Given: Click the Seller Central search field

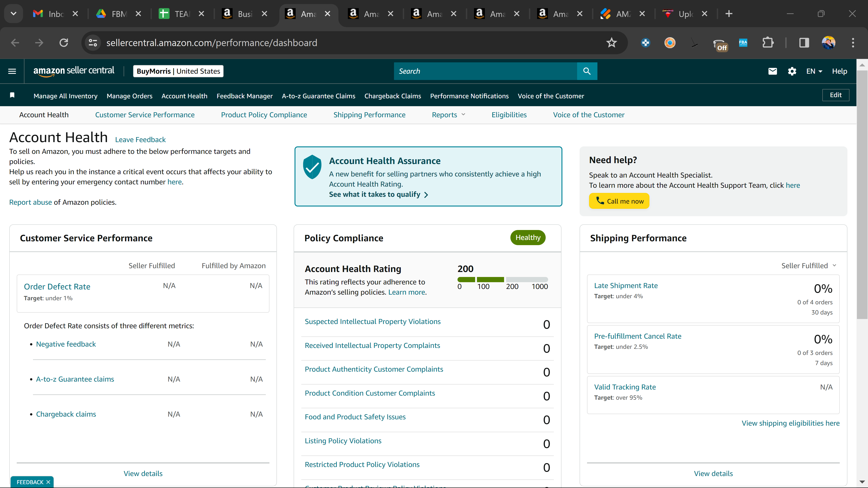Looking at the screenshot, I should (x=485, y=71).
